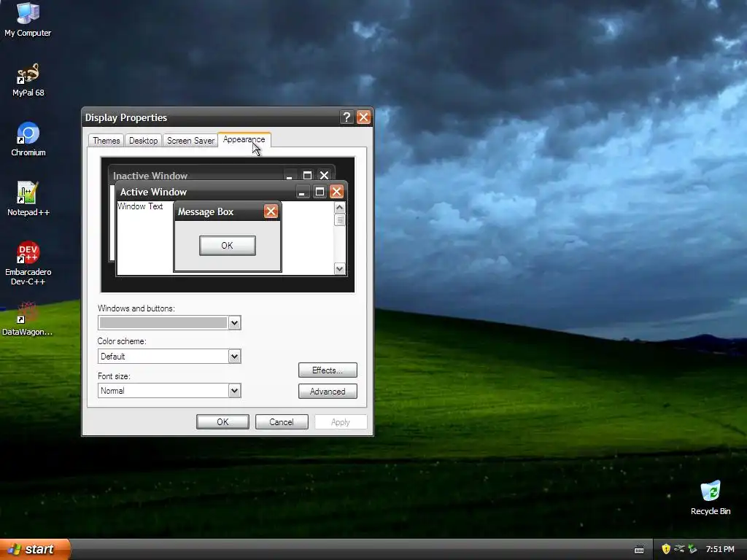The height and width of the screenshot is (560, 747).
Task: Open the My Computer desktop icon
Action: pos(28,19)
